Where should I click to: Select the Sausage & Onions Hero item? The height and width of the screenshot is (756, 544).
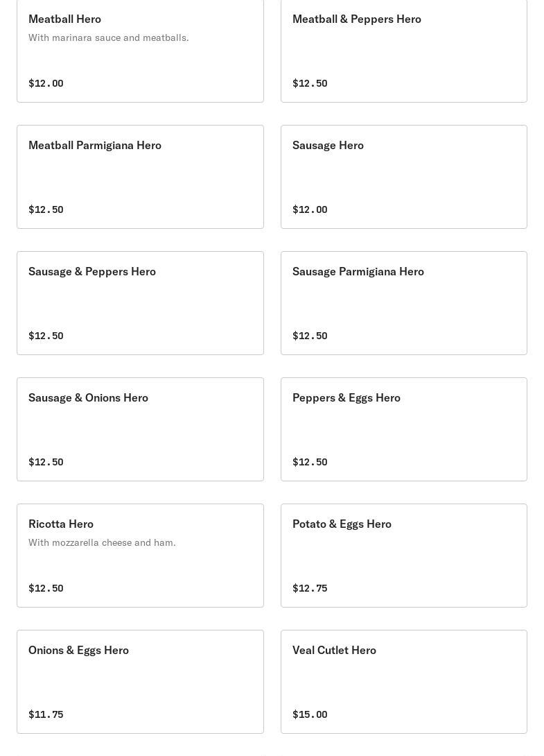click(88, 397)
